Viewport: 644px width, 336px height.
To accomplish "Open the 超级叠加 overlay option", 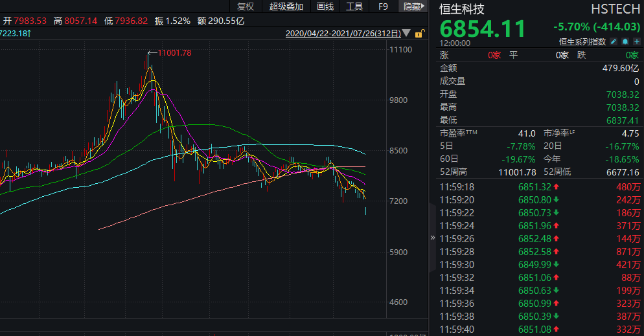I will click(286, 6).
